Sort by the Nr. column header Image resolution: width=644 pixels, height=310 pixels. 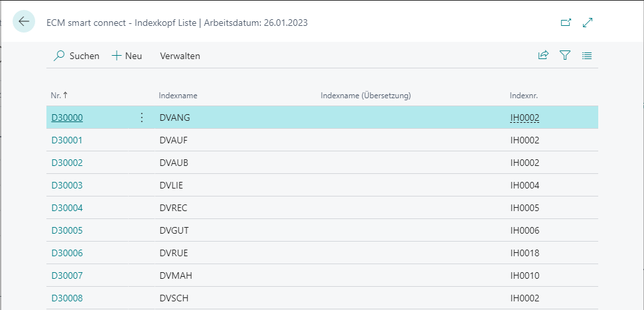point(60,96)
